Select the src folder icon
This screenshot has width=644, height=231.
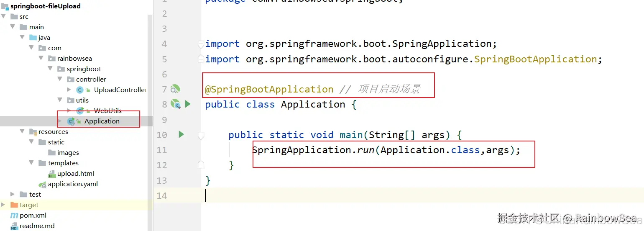(x=14, y=17)
